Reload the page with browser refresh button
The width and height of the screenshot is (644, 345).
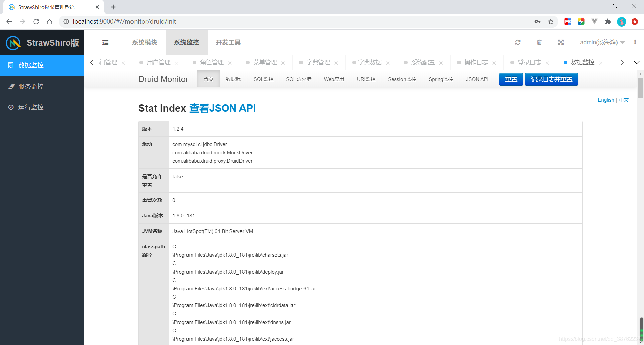click(x=36, y=22)
